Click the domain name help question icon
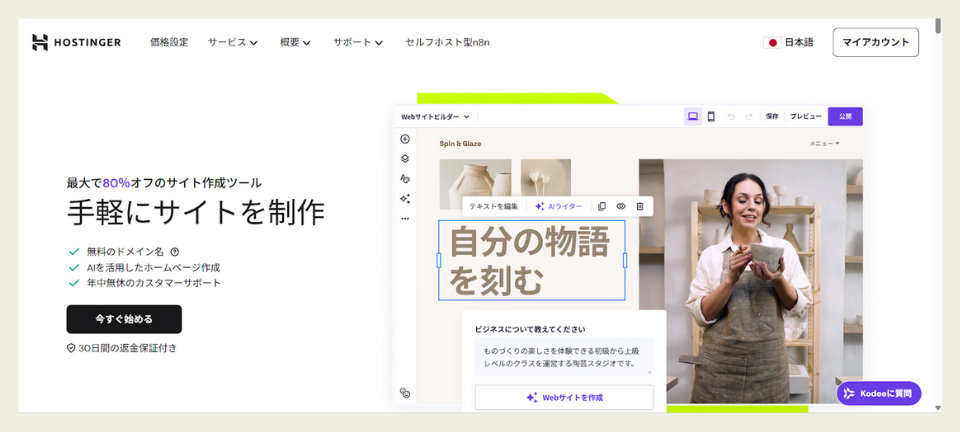The width and height of the screenshot is (960, 432). tap(174, 251)
